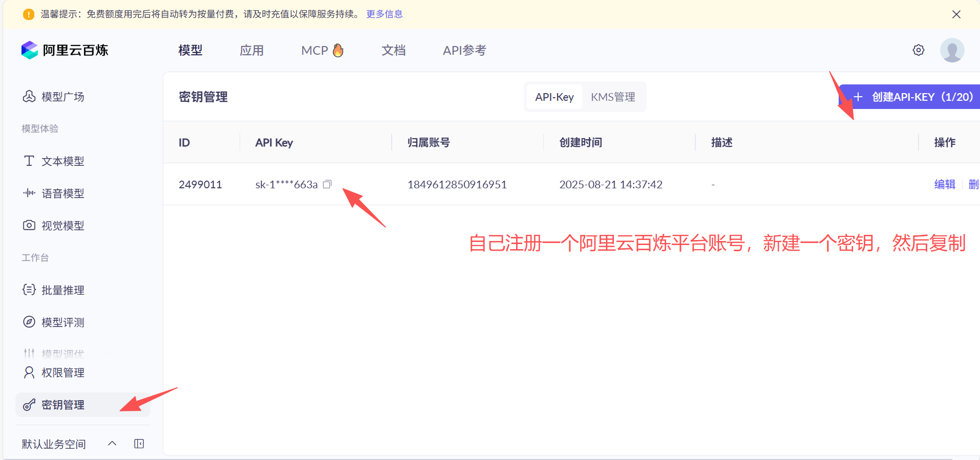This screenshot has height=460, width=980.
Task: Click the 创建时间 column header
Action: click(581, 142)
